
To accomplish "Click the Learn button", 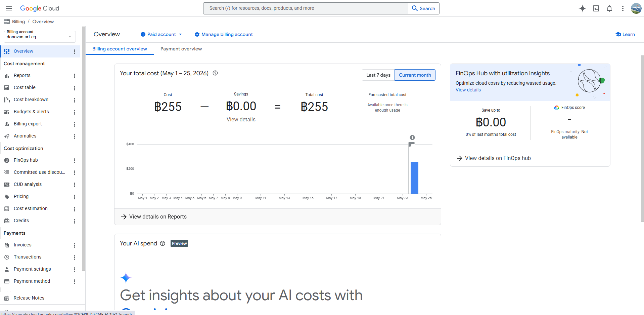I will pos(625,34).
